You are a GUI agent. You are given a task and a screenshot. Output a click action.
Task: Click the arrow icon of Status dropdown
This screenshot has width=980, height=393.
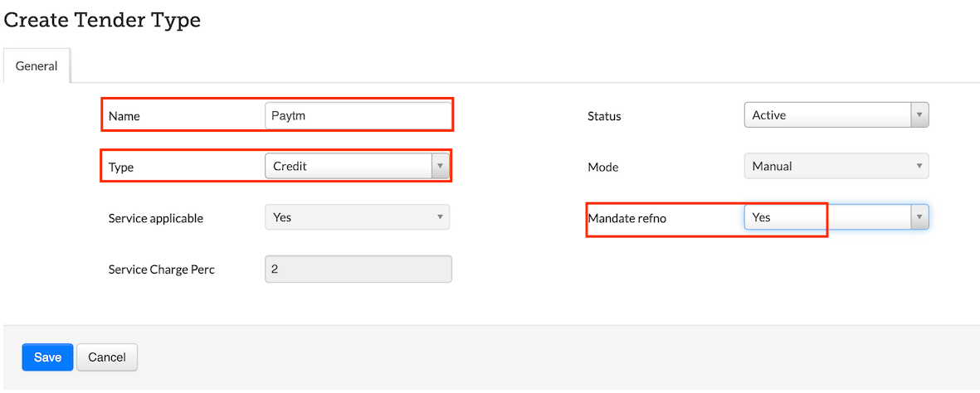click(919, 115)
